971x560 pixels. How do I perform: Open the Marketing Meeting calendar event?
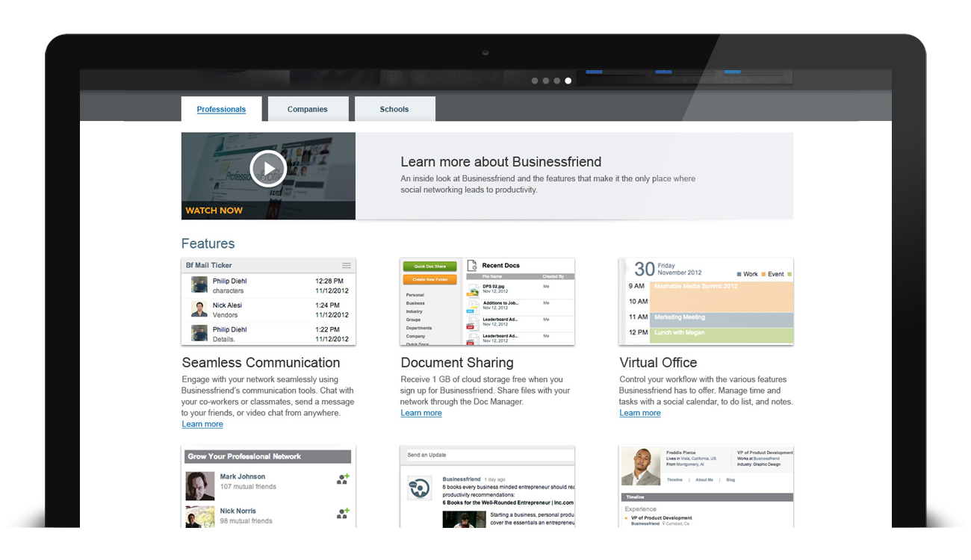pos(721,319)
